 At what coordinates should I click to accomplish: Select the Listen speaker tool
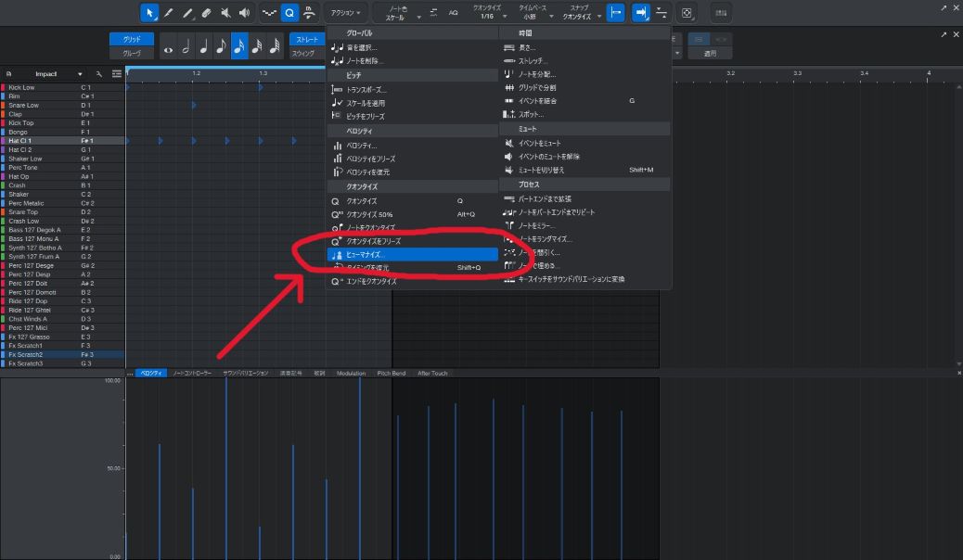pos(244,13)
